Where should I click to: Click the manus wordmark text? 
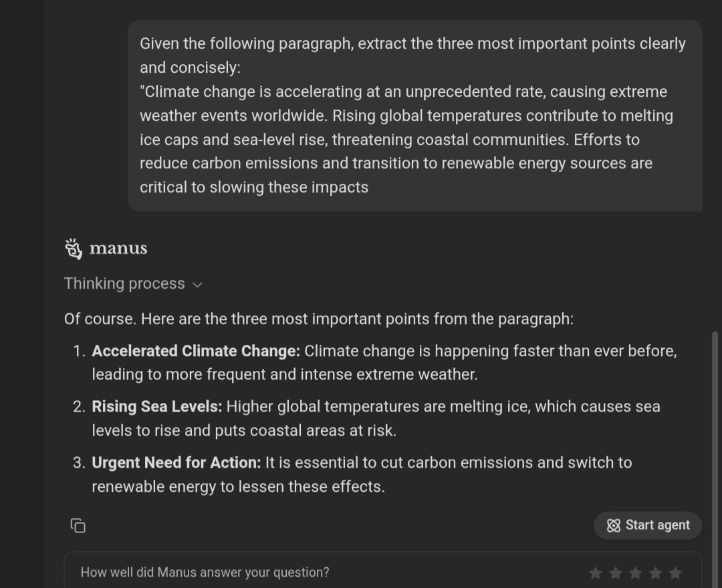(x=118, y=249)
